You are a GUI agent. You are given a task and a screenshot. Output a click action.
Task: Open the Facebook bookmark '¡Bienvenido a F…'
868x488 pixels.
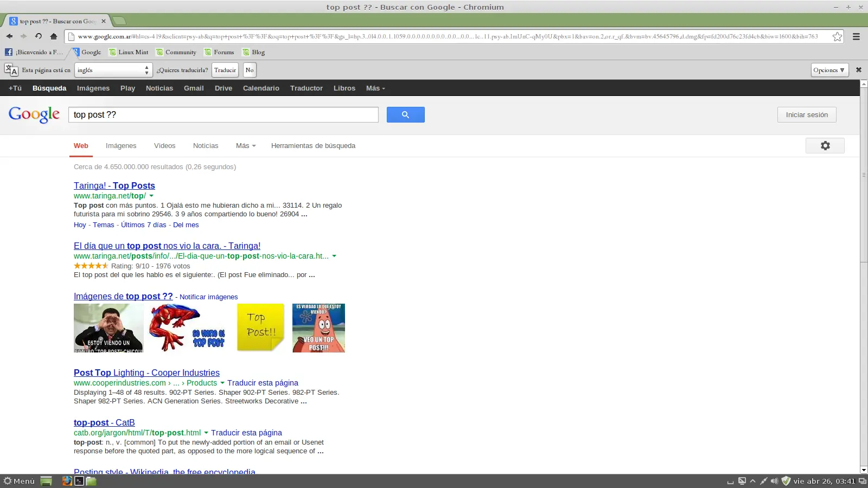point(34,52)
